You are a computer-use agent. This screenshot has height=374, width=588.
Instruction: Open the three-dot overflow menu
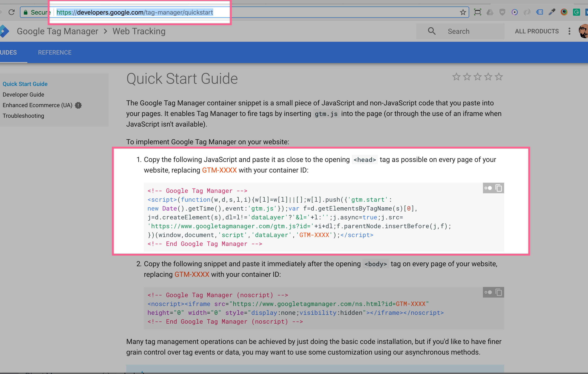click(569, 31)
